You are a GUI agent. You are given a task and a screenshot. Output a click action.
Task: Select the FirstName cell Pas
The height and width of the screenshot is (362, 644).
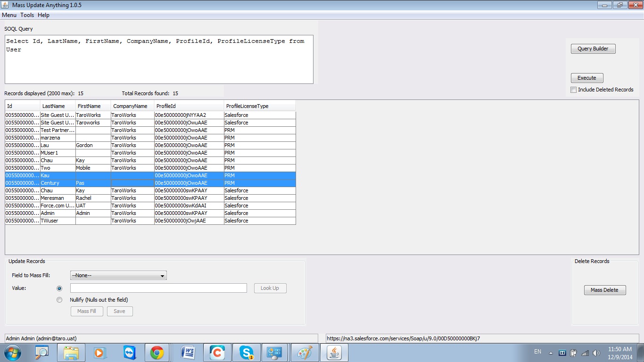[93, 183]
